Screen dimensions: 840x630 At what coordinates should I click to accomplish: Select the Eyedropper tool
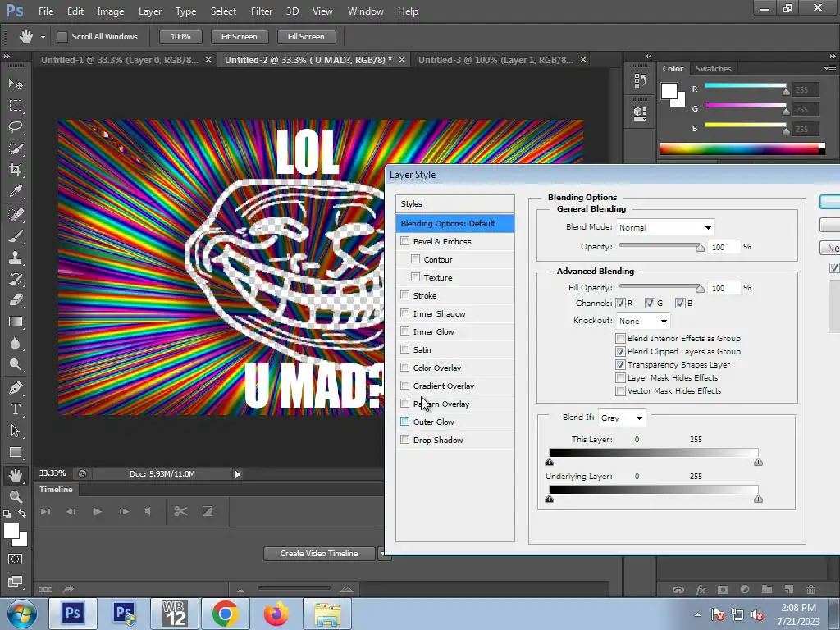click(x=16, y=191)
